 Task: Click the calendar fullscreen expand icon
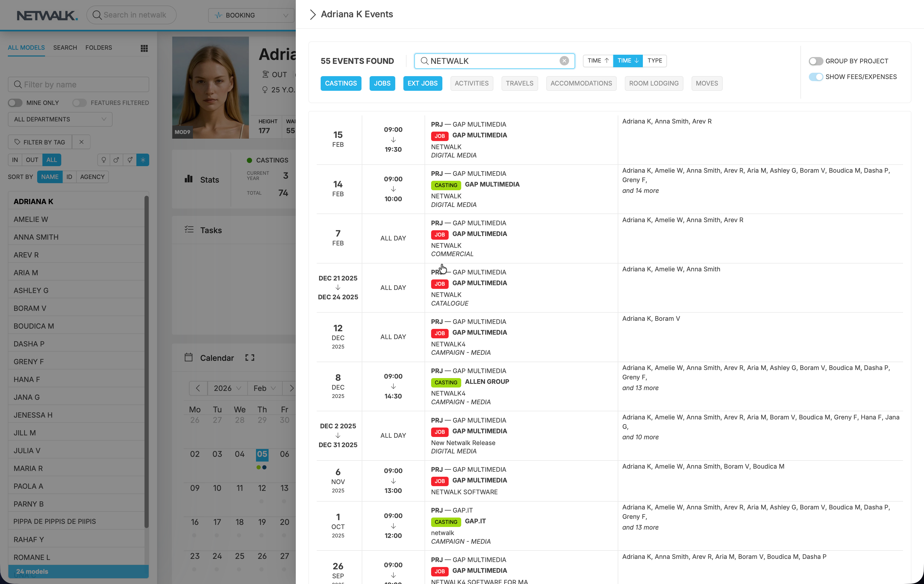point(250,358)
